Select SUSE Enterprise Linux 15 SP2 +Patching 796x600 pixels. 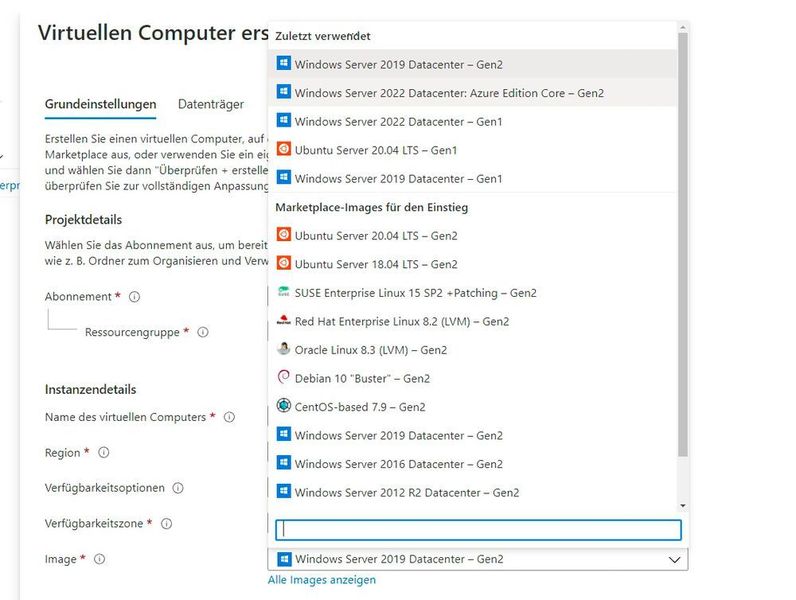[473, 292]
